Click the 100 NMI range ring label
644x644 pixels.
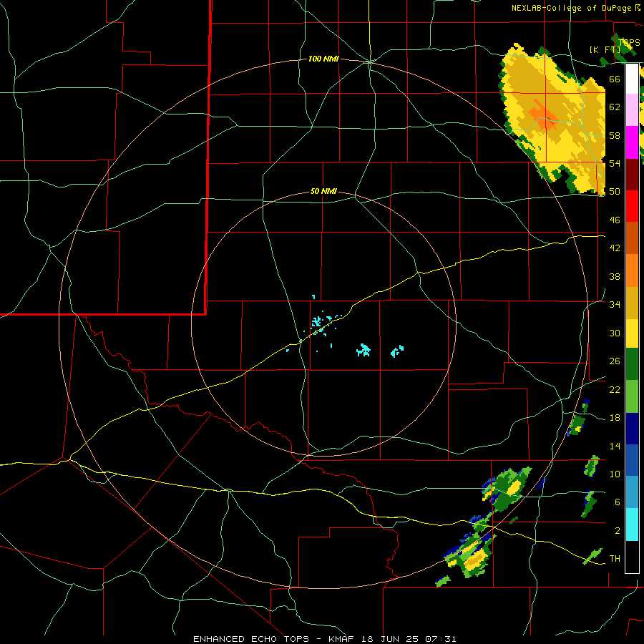pyautogui.click(x=323, y=59)
